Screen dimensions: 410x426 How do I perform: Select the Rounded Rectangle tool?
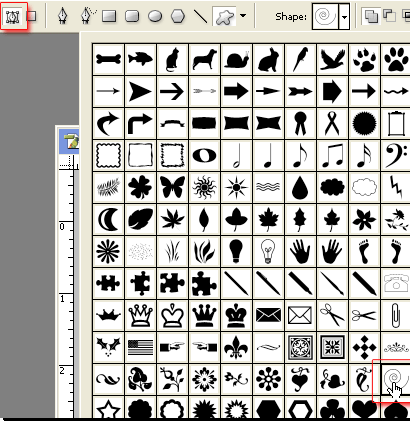[132, 16]
